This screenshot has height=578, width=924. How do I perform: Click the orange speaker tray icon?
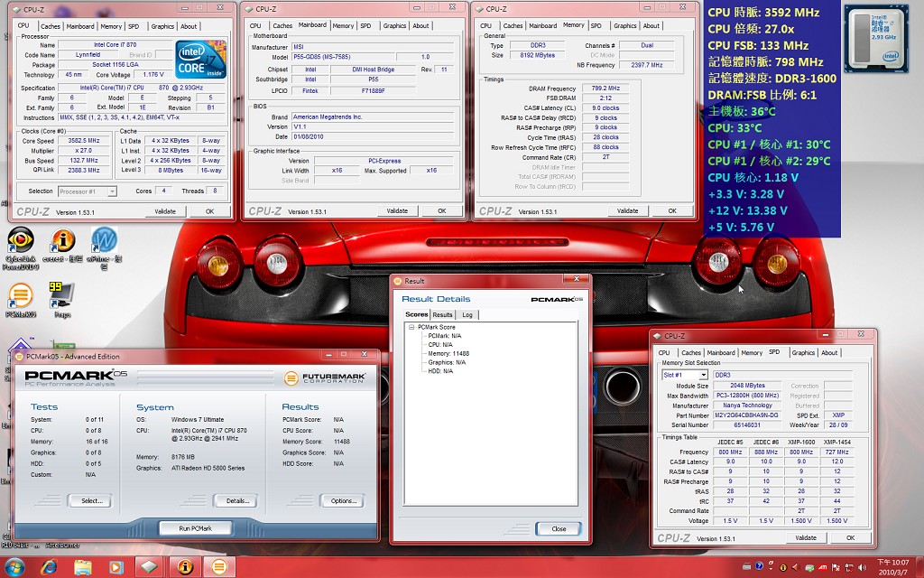point(796,567)
